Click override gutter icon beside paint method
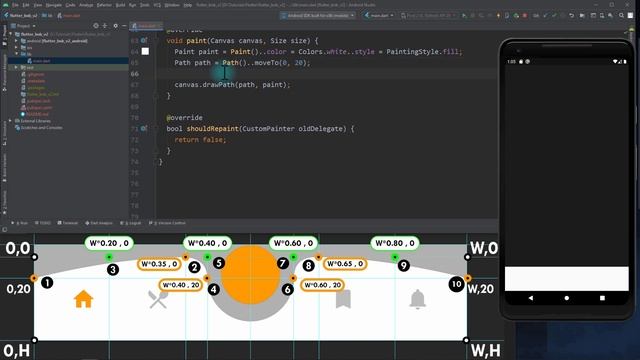Viewport: 640px width, 360px height. (144, 40)
